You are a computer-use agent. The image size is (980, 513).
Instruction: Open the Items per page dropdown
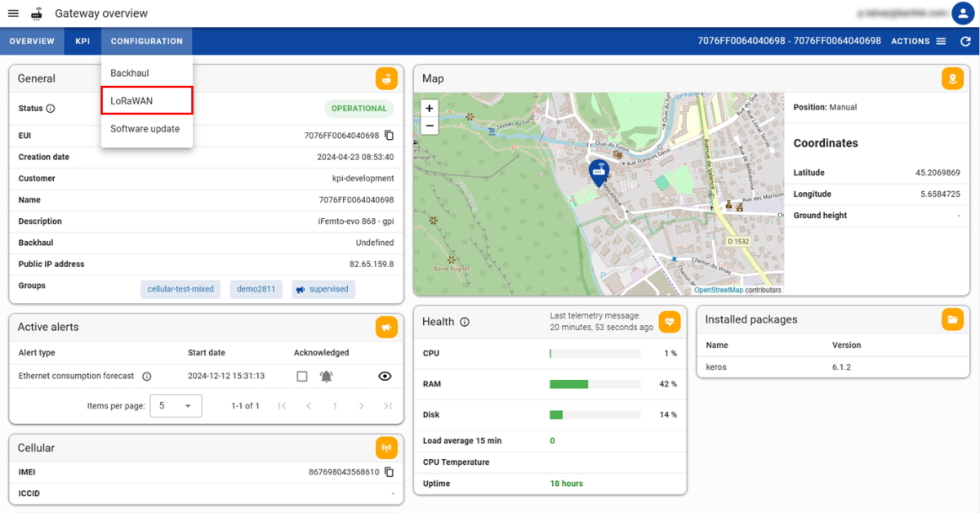coord(176,405)
